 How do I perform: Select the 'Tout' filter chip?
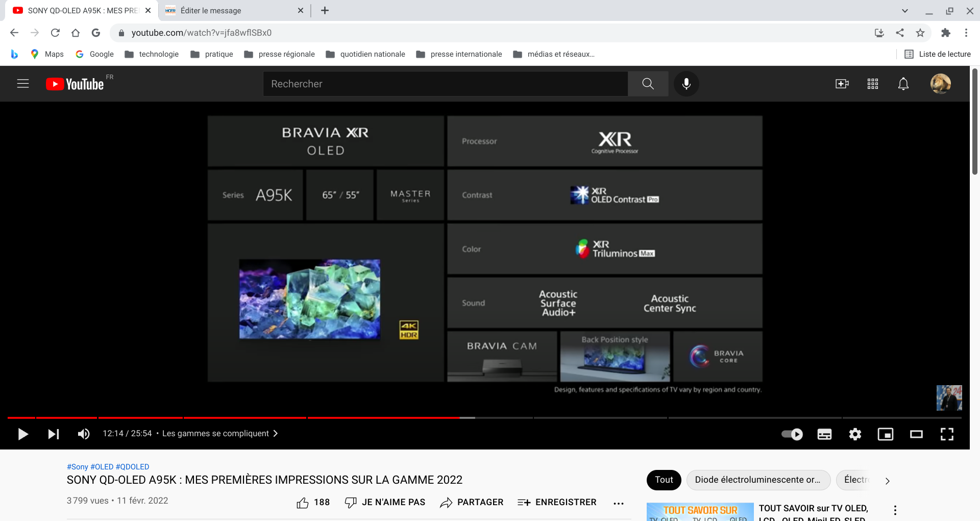click(664, 480)
